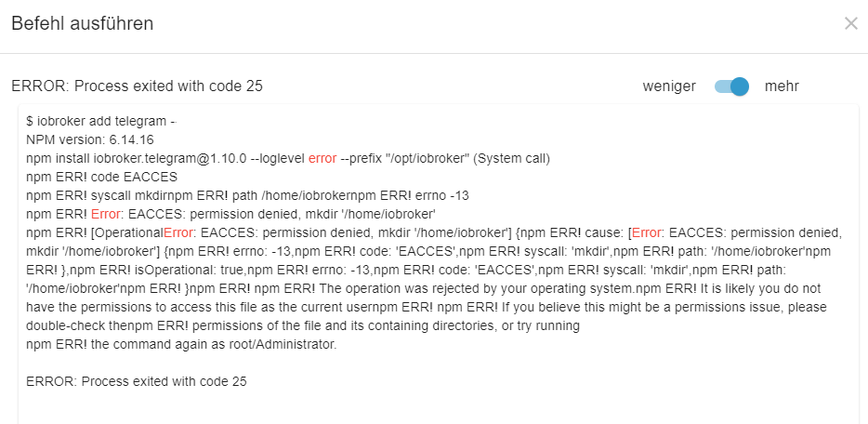Click the "npm ERR! code EACCES" line
Screen dimensions: 868x424
point(102,177)
